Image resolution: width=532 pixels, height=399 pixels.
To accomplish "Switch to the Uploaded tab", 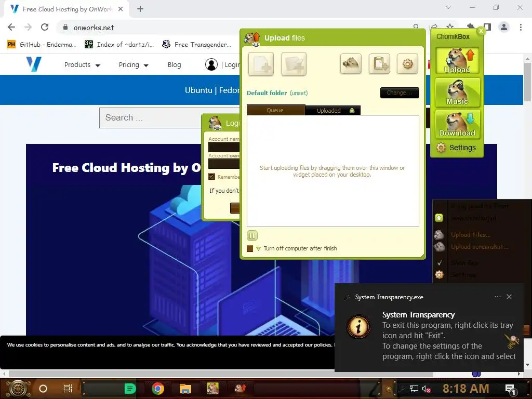I will (332, 110).
